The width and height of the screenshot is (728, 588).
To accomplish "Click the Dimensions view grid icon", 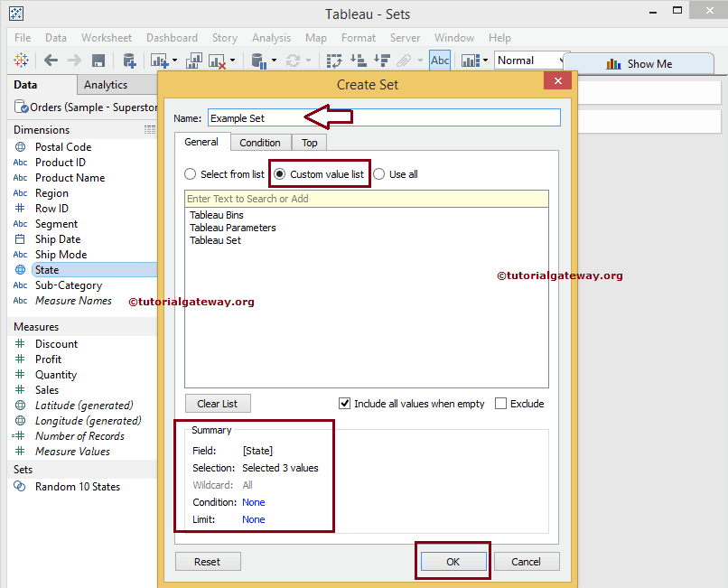I will (x=150, y=129).
